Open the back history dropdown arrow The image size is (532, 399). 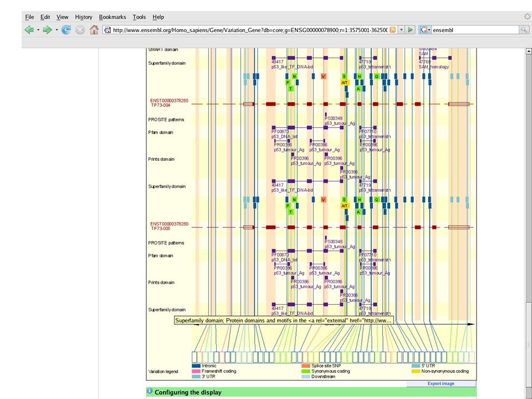(x=38, y=30)
